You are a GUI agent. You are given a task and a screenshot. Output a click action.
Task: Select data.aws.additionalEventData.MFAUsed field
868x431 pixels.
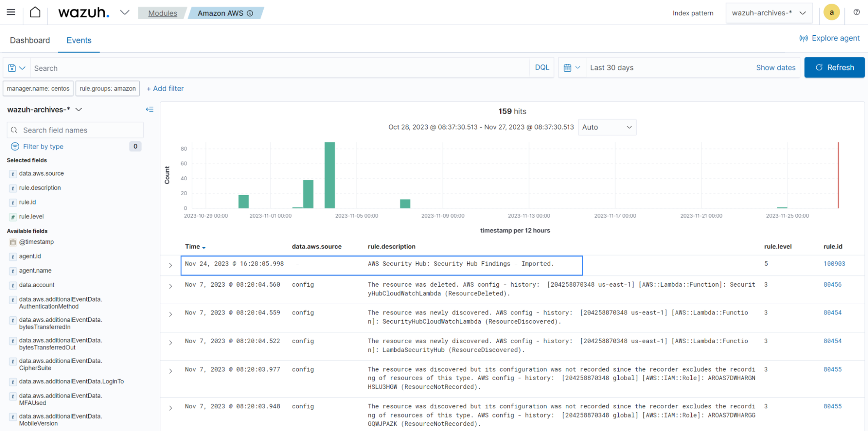[60, 399]
